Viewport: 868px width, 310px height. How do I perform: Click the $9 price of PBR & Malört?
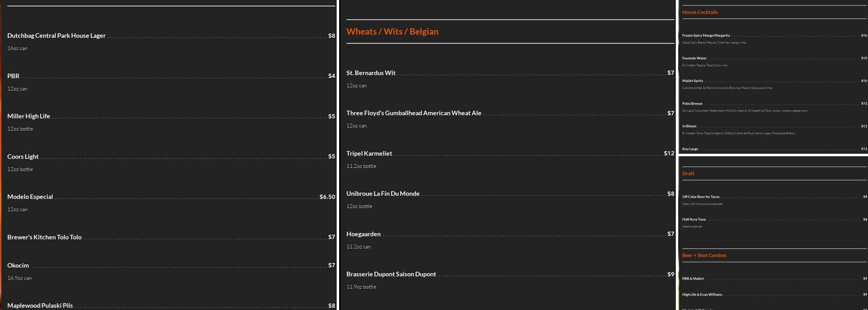[865, 278]
